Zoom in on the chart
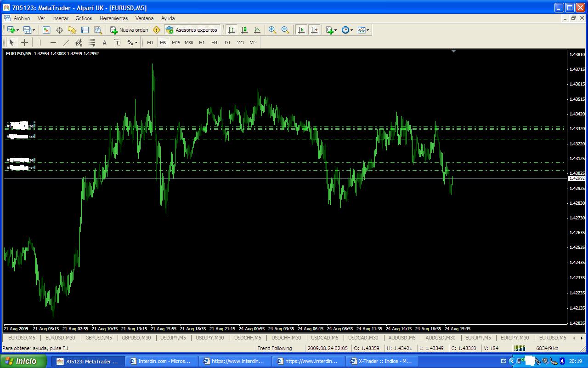 [x=272, y=30]
